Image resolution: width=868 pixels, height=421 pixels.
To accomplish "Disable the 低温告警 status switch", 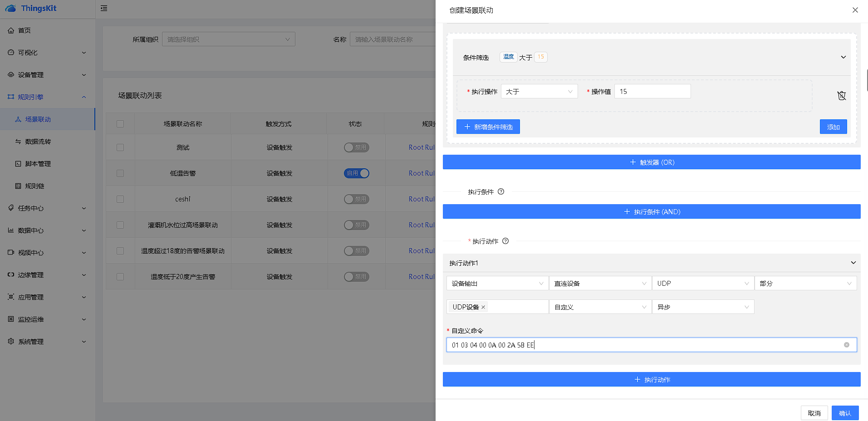I will (357, 173).
